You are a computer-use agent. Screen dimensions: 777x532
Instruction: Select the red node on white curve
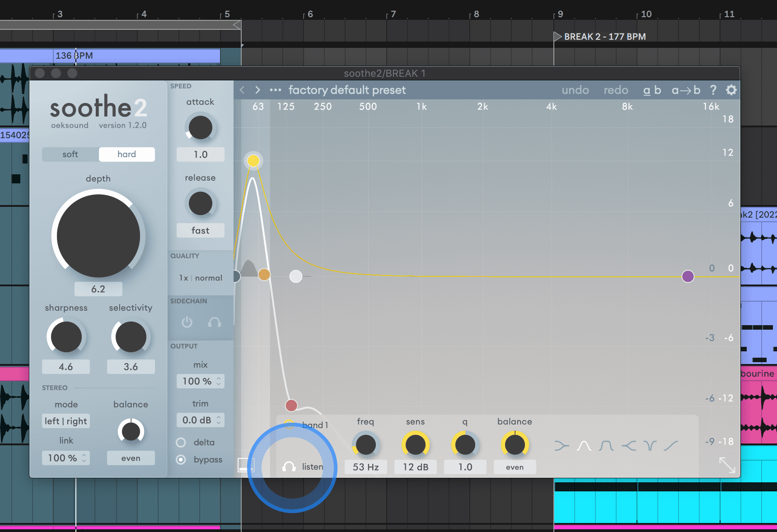point(291,405)
